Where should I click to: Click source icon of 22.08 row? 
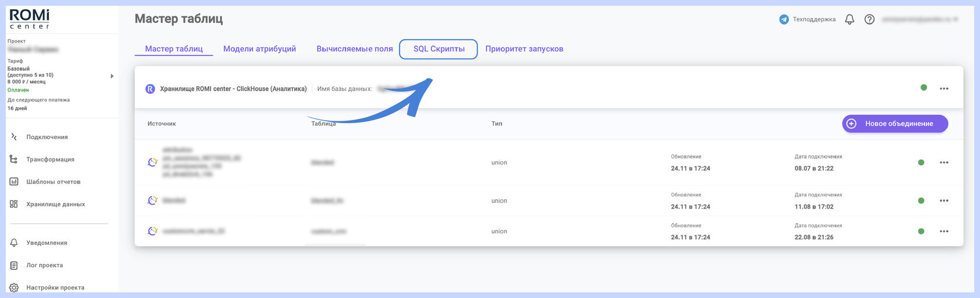click(x=153, y=231)
